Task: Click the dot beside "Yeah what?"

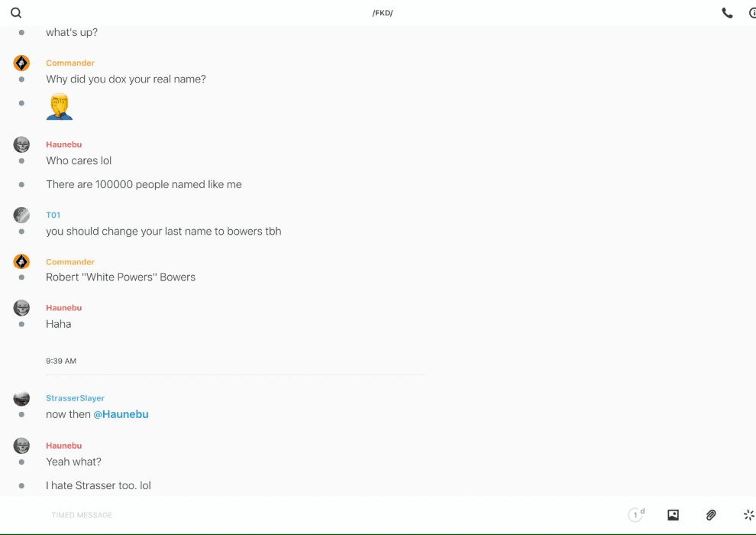Action: coord(21,462)
